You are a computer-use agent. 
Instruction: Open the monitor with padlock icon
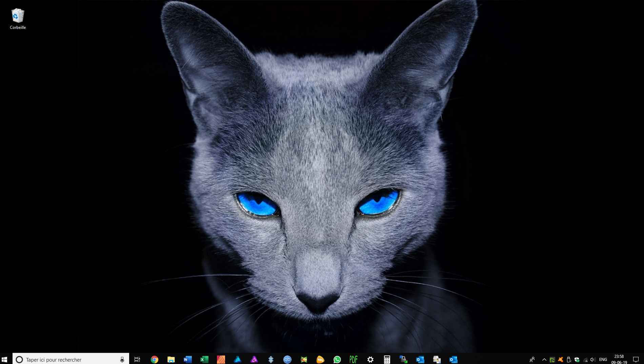tap(403, 360)
